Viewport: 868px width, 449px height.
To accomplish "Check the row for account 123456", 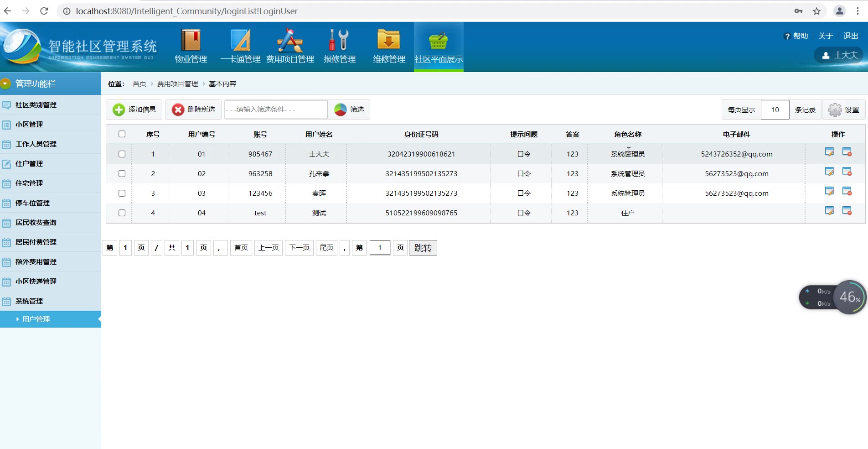I will tap(122, 193).
